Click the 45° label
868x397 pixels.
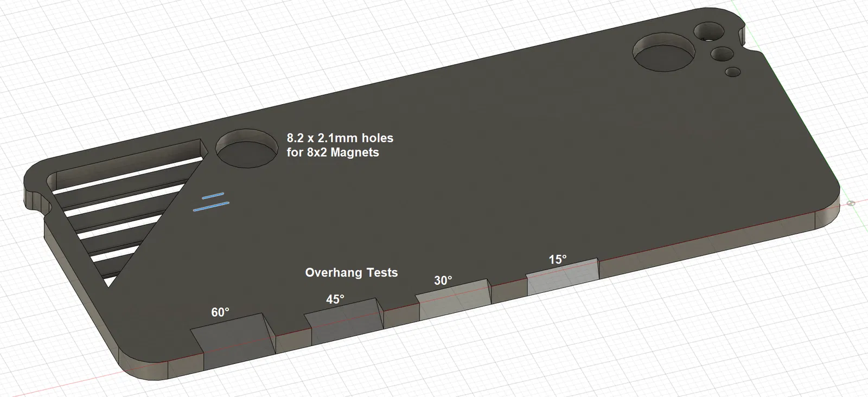point(335,299)
